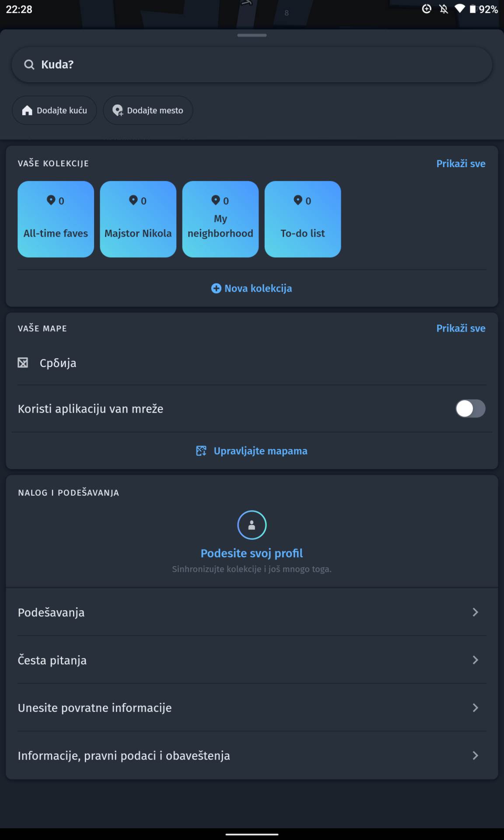Screen dimensions: 504x840
Task: Open Informacije, pravni podaci i obaveštenja
Action: pos(124,756)
